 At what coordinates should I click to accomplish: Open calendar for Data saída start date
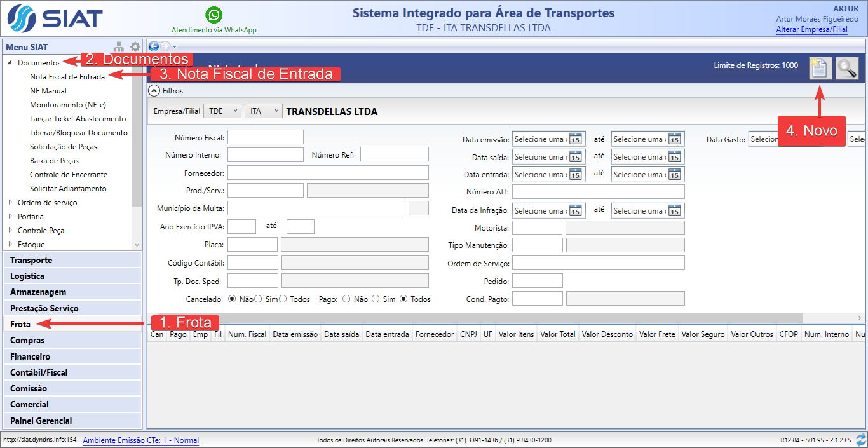pos(576,157)
